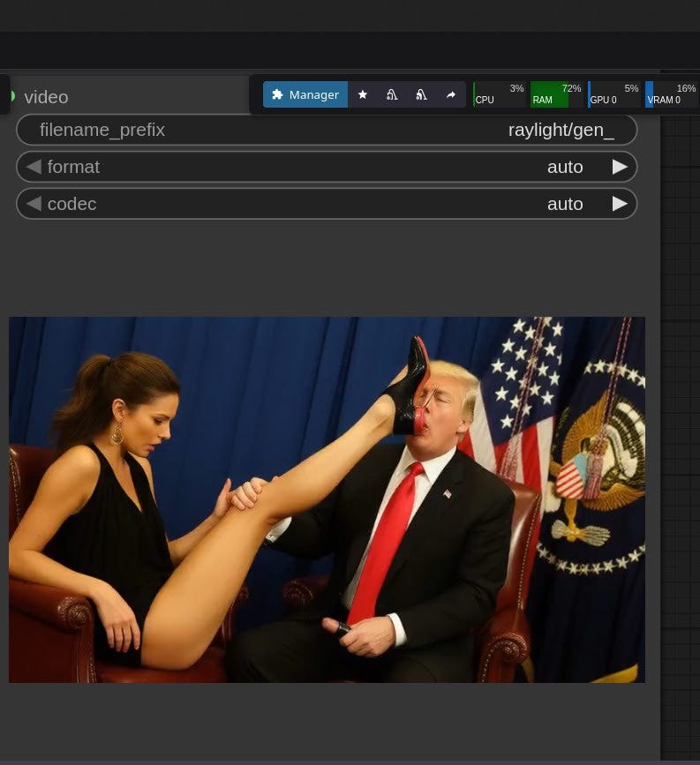This screenshot has width=700, height=765.
Task: Select previous format option arrow
Action: click(x=34, y=167)
